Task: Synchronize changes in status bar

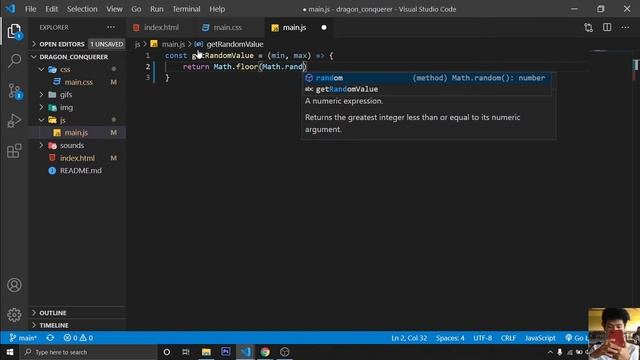Action: click(50, 338)
